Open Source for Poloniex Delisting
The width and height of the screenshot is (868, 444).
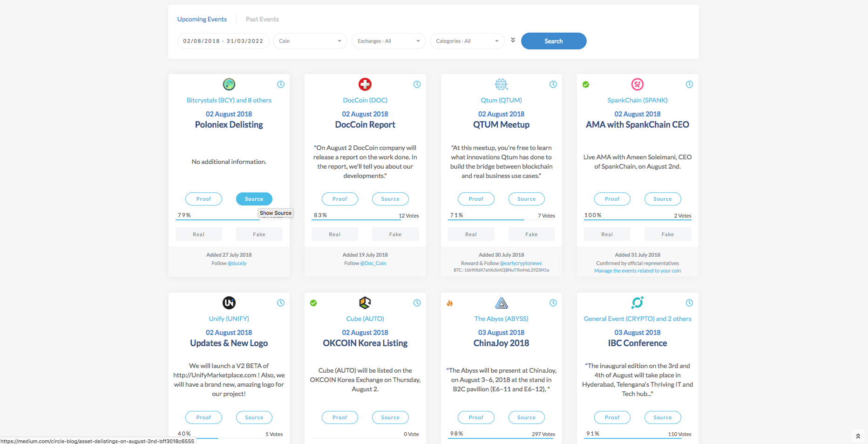click(x=254, y=199)
